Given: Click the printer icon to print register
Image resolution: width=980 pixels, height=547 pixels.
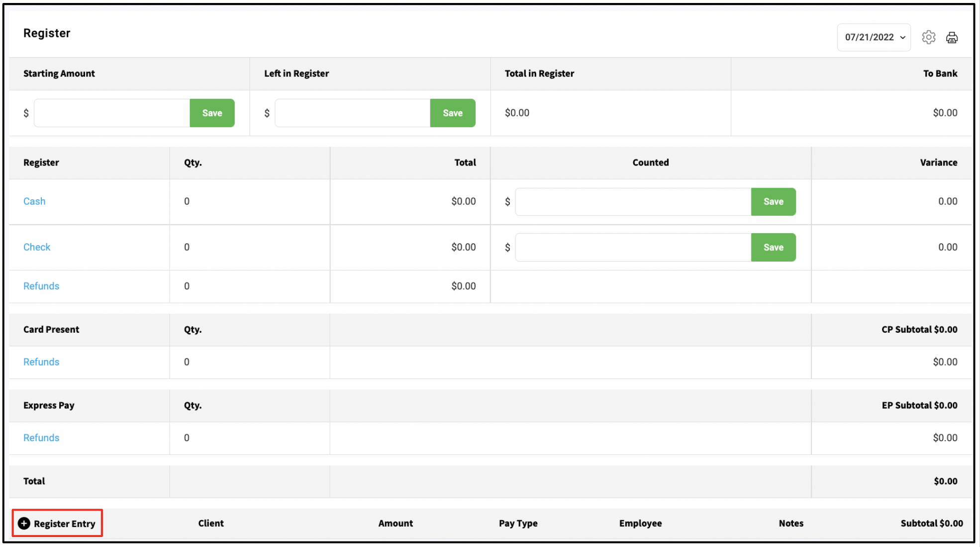Looking at the screenshot, I should pyautogui.click(x=952, y=37).
